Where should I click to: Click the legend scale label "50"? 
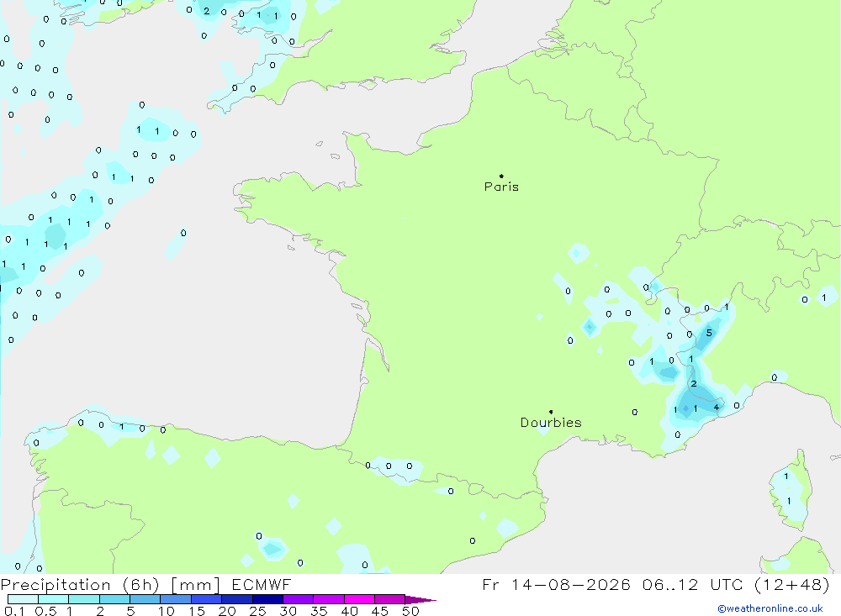pos(410,611)
